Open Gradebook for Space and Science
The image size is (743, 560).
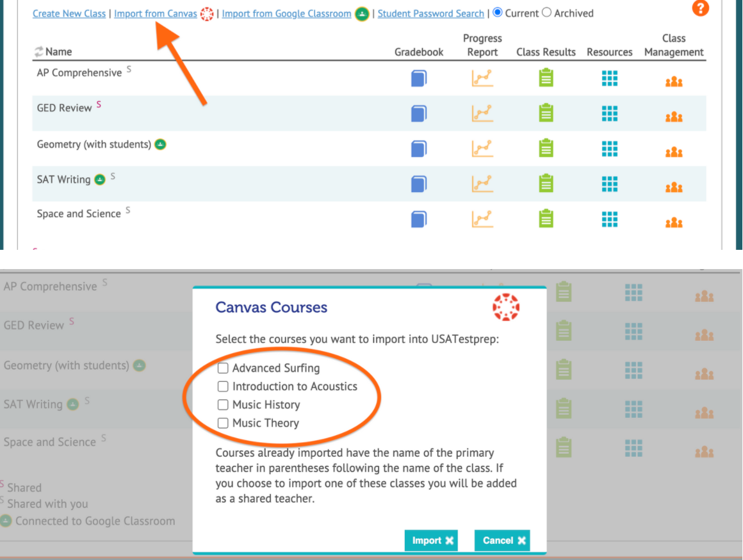[x=419, y=219]
